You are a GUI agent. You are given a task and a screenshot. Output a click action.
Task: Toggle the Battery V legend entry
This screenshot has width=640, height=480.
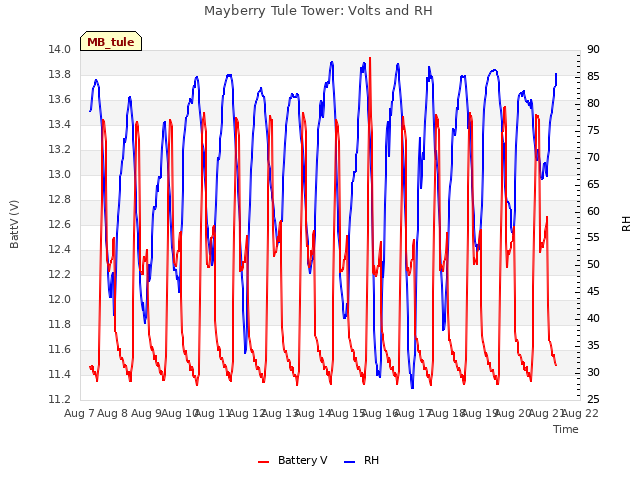(292, 460)
